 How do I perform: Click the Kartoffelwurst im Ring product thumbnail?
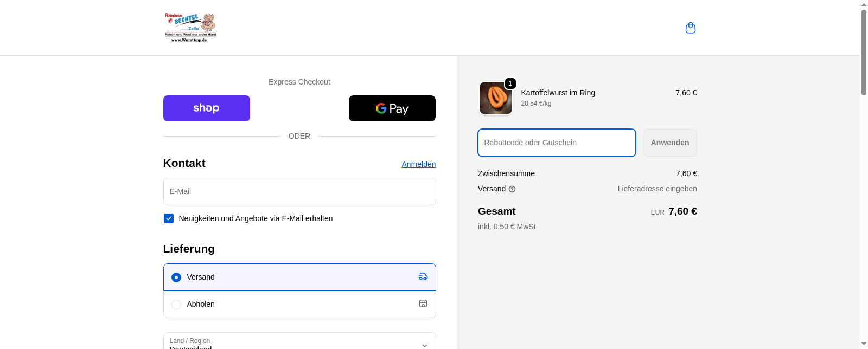496,98
